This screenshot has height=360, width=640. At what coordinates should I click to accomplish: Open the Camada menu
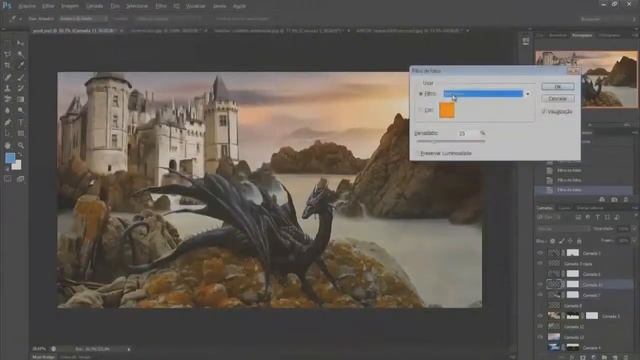tap(94, 7)
